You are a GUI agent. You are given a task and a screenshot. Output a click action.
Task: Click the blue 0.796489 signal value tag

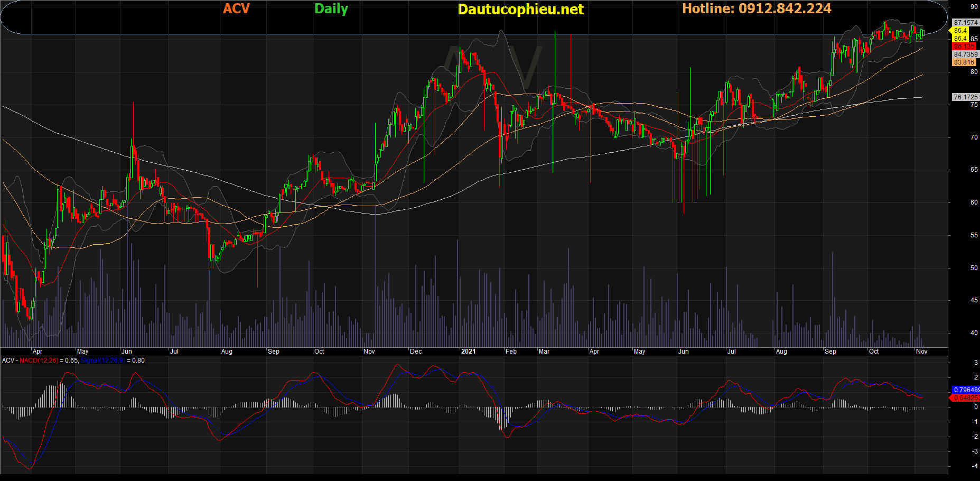(965, 390)
